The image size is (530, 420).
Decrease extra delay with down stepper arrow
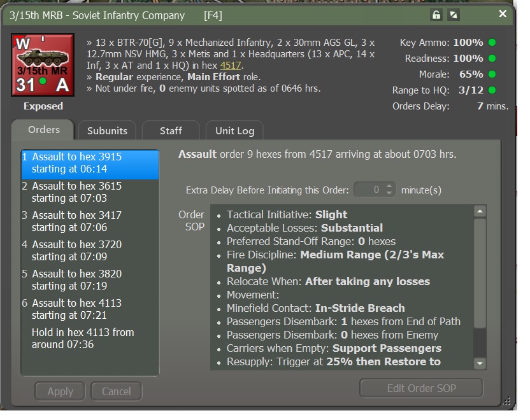tap(389, 193)
